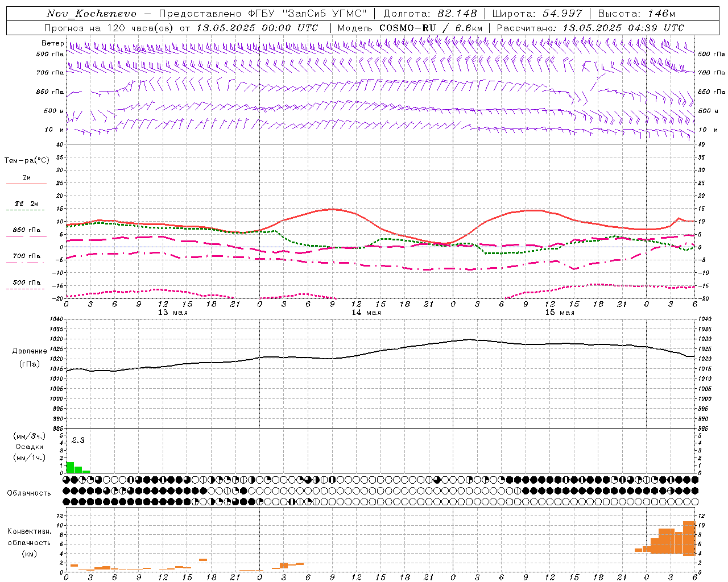Click the tallest green precipitation bar
The image size is (728, 582).
pyautogui.click(x=70, y=467)
